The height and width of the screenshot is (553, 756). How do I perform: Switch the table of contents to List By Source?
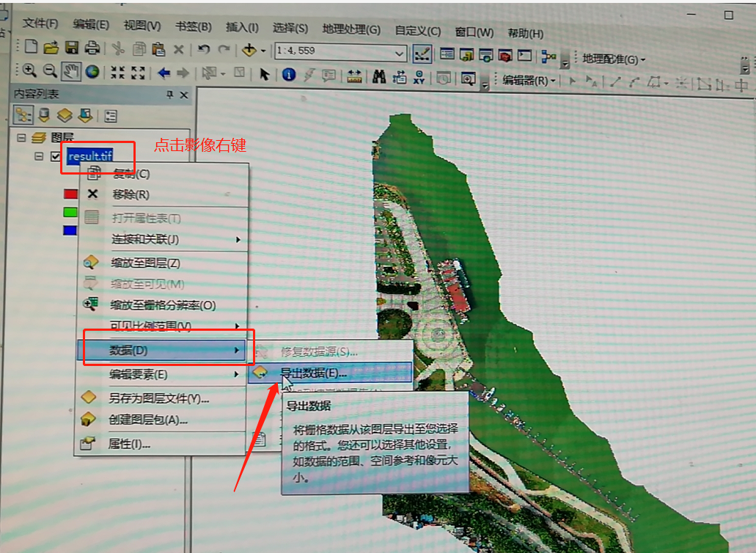coord(44,114)
